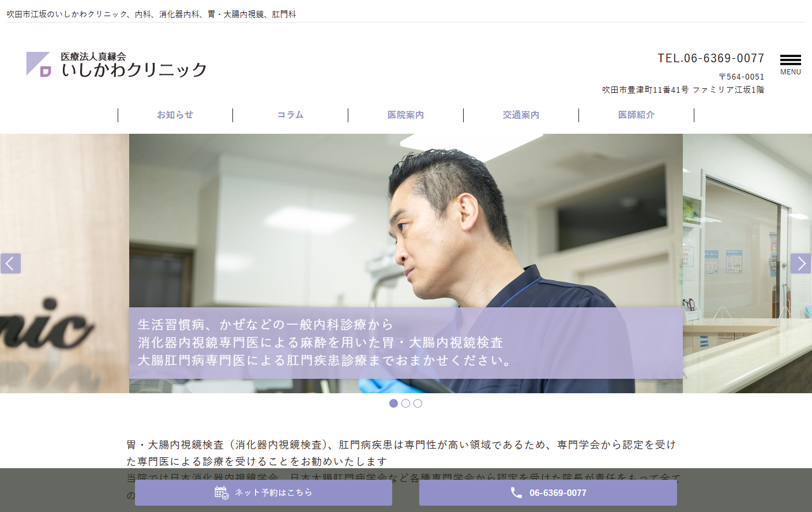Click the top tagline 吹田市江坂のいしかわクリニック

(67, 14)
